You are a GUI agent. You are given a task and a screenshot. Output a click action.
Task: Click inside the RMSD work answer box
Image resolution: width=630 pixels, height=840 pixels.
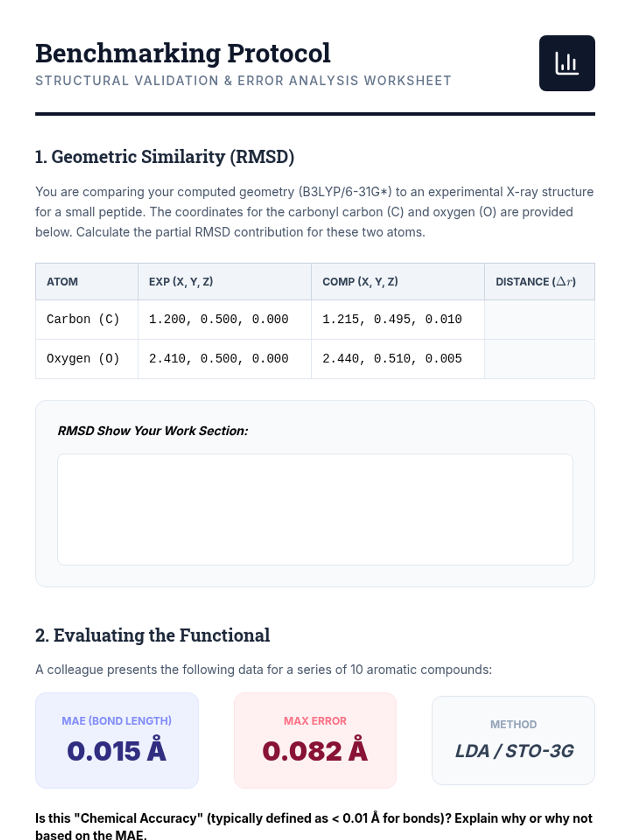pos(315,509)
